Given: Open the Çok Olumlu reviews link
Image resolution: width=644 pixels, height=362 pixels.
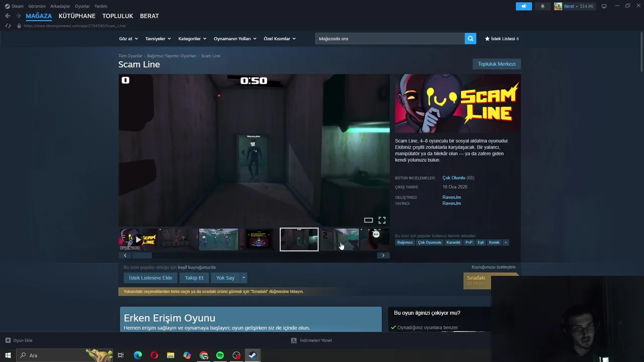Looking at the screenshot, I should 454,178.
